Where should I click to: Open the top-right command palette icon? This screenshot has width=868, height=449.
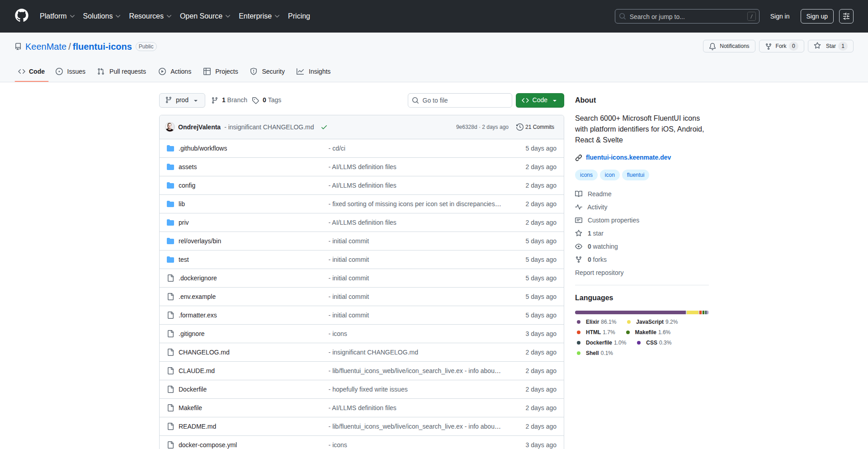click(x=846, y=16)
